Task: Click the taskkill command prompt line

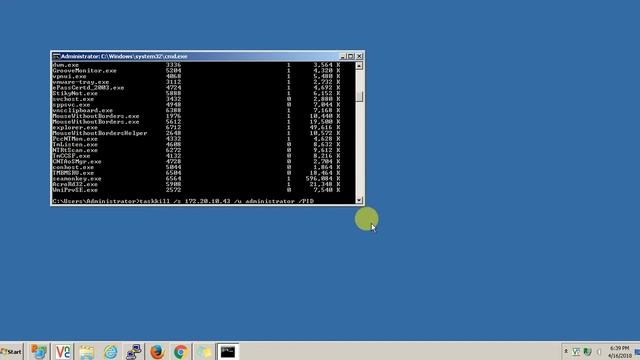Action: [183, 201]
